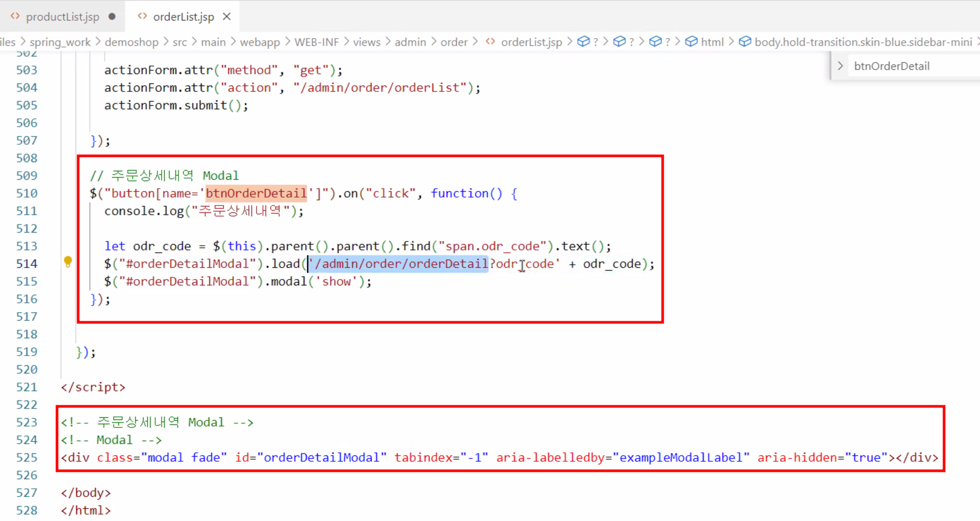Click aria-labelledby attribute value exampleModalLabel
Screen dimensions: 980x521
pos(681,458)
